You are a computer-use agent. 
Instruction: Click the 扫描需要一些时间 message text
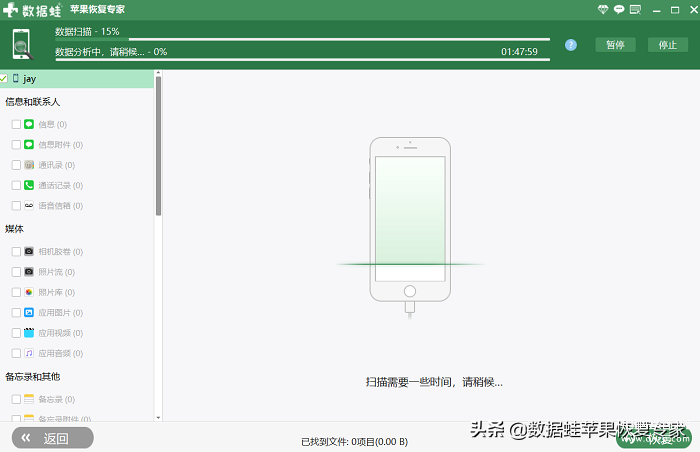[x=434, y=382]
